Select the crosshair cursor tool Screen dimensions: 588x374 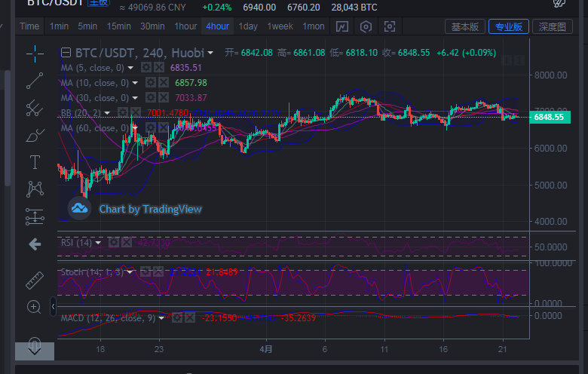coord(35,54)
